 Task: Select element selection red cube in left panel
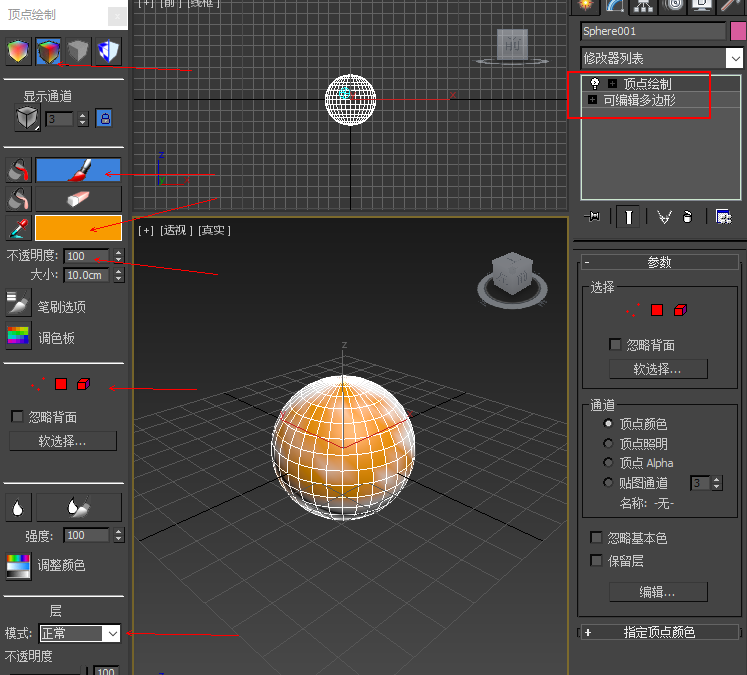[x=83, y=384]
